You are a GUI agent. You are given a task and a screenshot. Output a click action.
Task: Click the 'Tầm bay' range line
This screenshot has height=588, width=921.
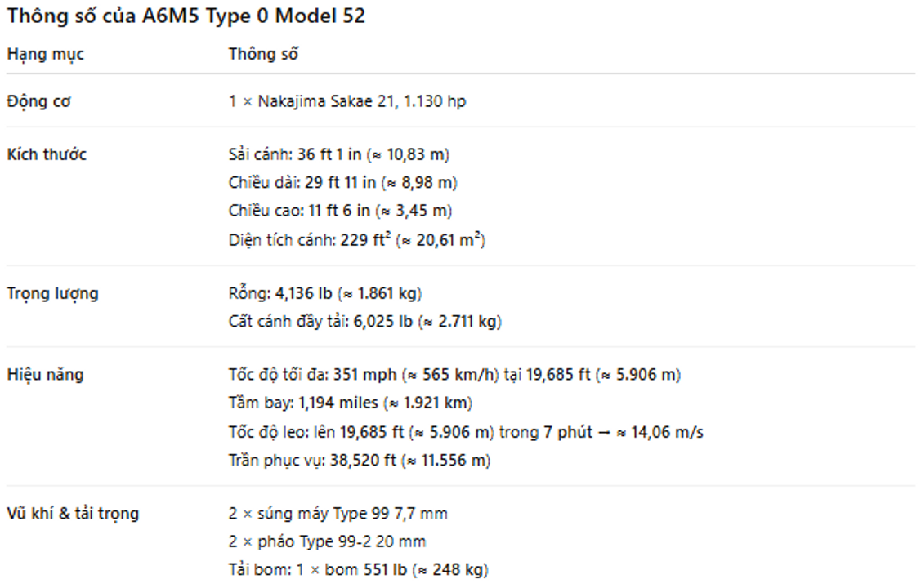tap(351, 403)
